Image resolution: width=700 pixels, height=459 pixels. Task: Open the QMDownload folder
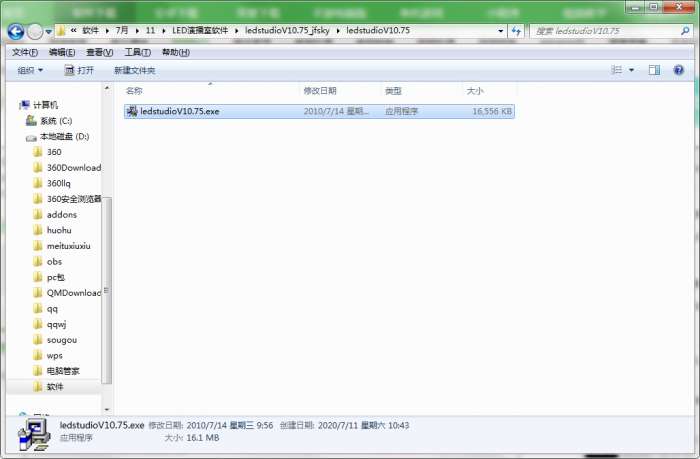[74, 292]
